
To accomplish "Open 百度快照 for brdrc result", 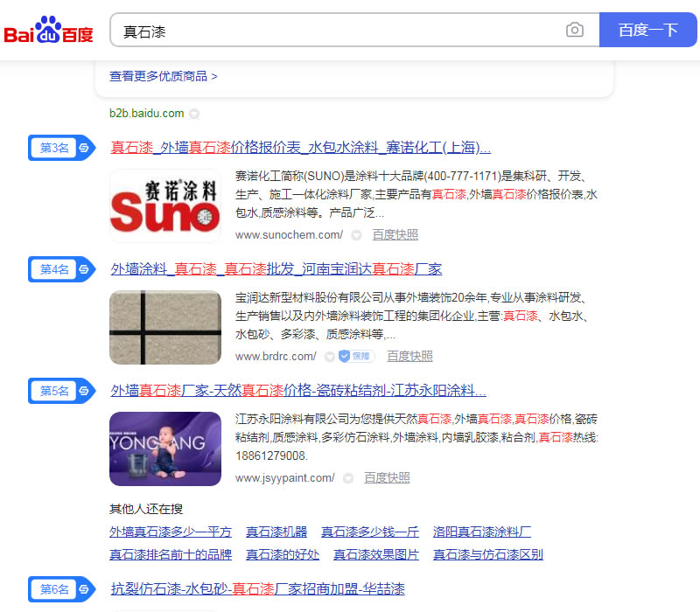I will click(x=409, y=357).
